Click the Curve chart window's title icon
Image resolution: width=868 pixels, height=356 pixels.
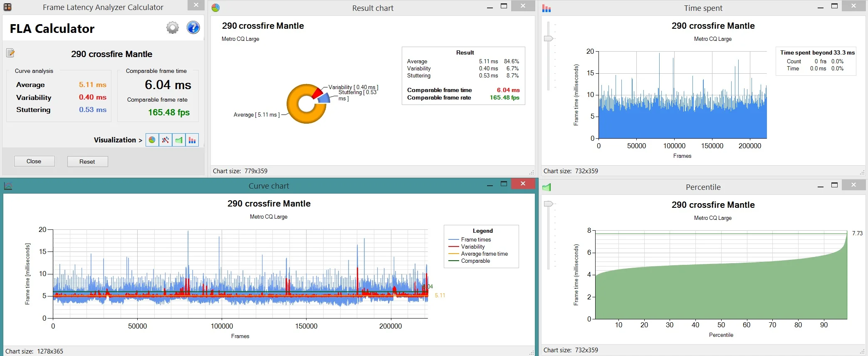coord(8,186)
